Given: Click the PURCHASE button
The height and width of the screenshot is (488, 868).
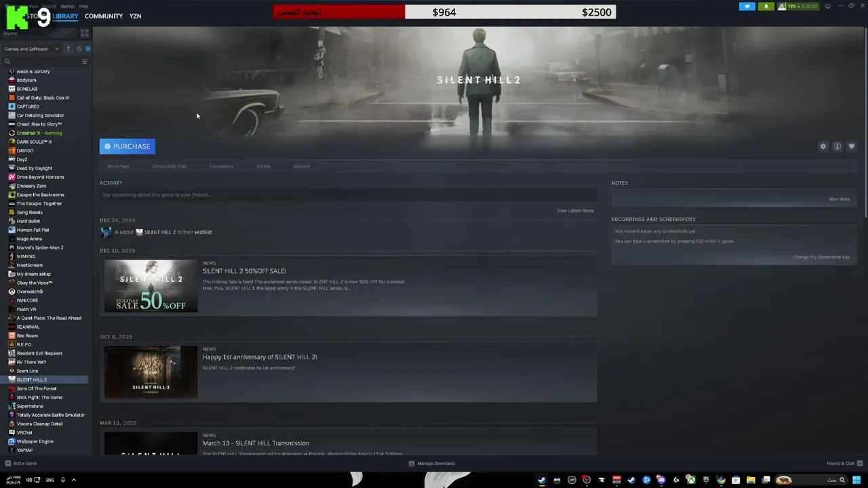Looking at the screenshot, I should [127, 146].
